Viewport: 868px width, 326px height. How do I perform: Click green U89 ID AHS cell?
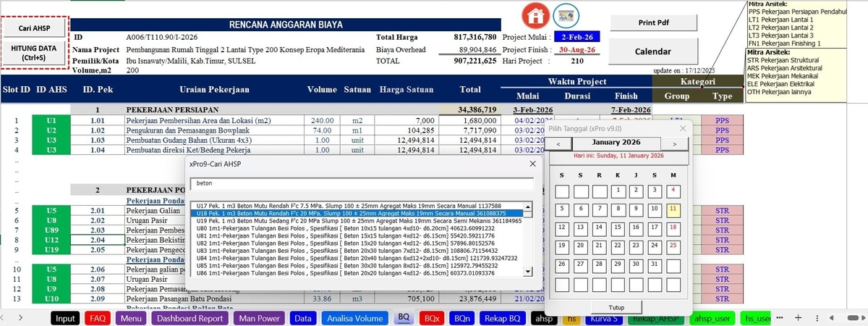click(51, 230)
